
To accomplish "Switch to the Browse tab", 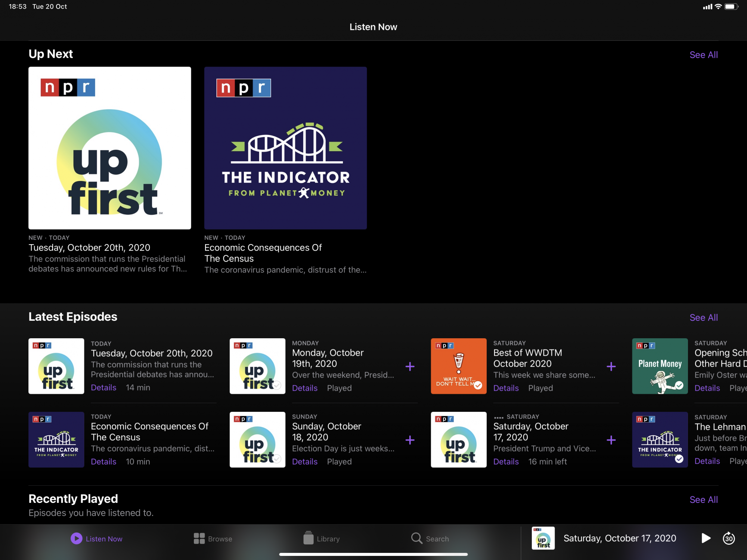I will pos(213,539).
